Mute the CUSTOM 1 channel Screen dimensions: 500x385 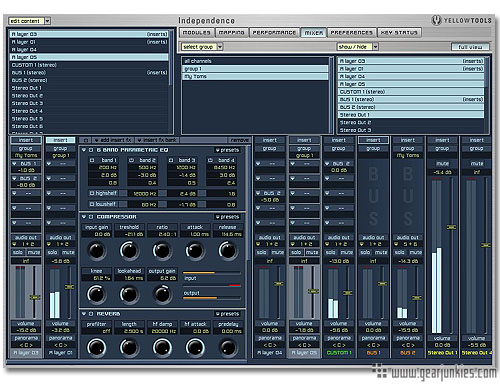[x=346, y=252]
